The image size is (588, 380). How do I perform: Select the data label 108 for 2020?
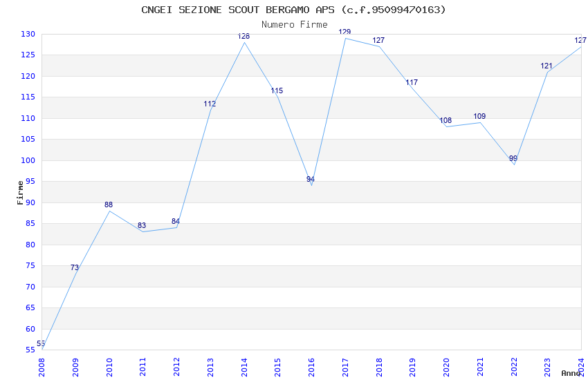445,120
